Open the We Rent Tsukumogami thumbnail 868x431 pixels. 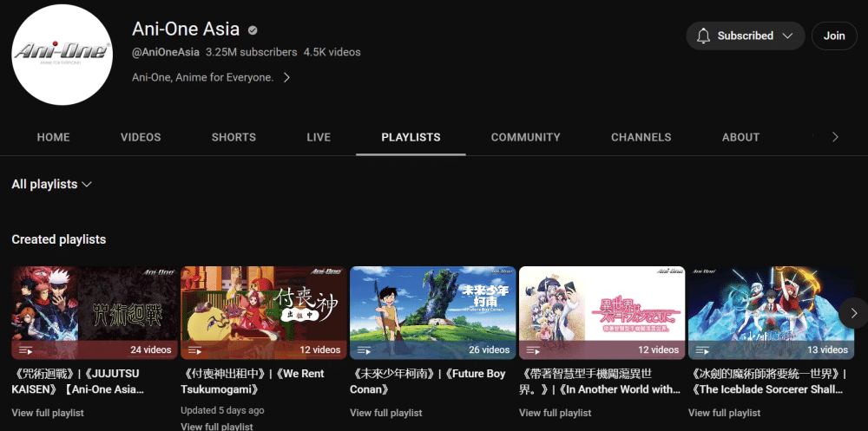264,312
